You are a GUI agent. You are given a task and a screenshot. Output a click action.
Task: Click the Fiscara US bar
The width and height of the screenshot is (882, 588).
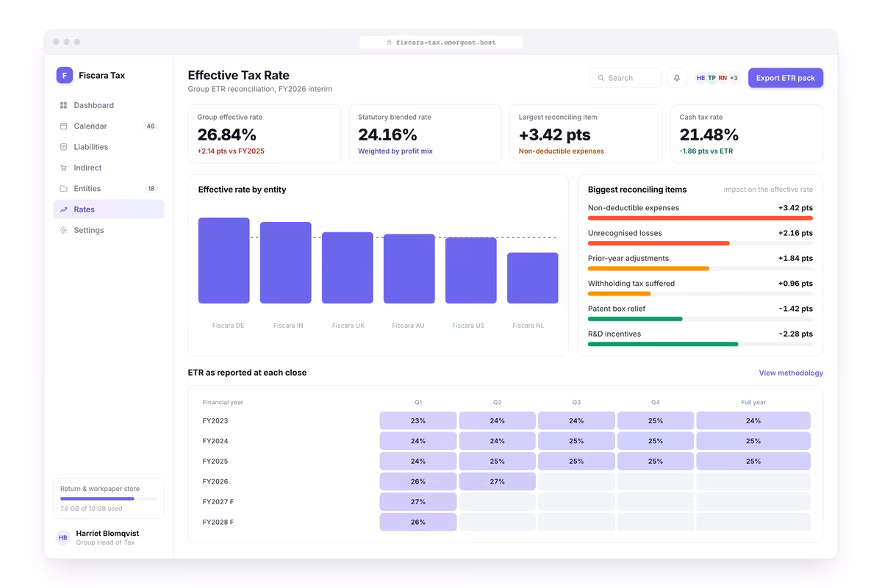[x=471, y=270]
